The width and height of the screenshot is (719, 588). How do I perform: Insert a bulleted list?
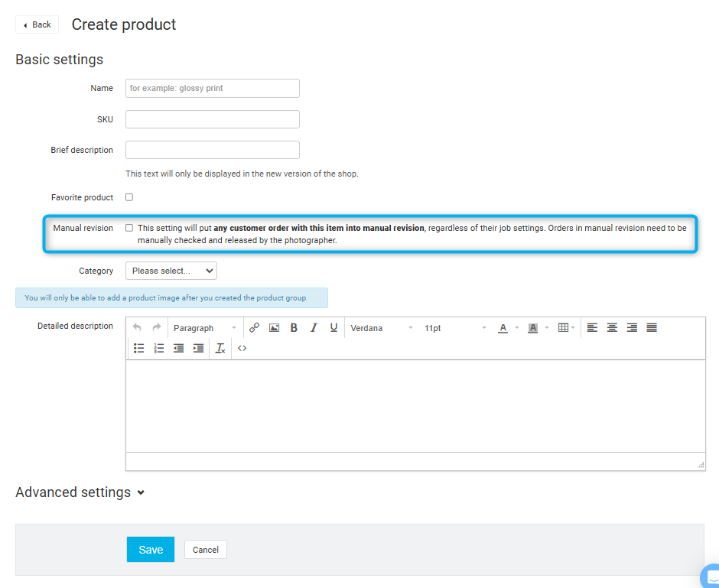139,349
